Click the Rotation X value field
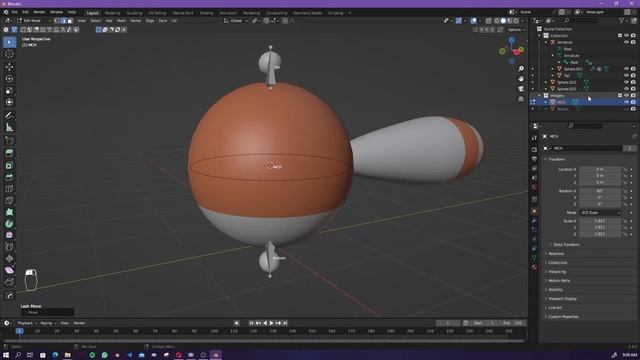Viewport: 640px width, 360px height. tap(600, 191)
